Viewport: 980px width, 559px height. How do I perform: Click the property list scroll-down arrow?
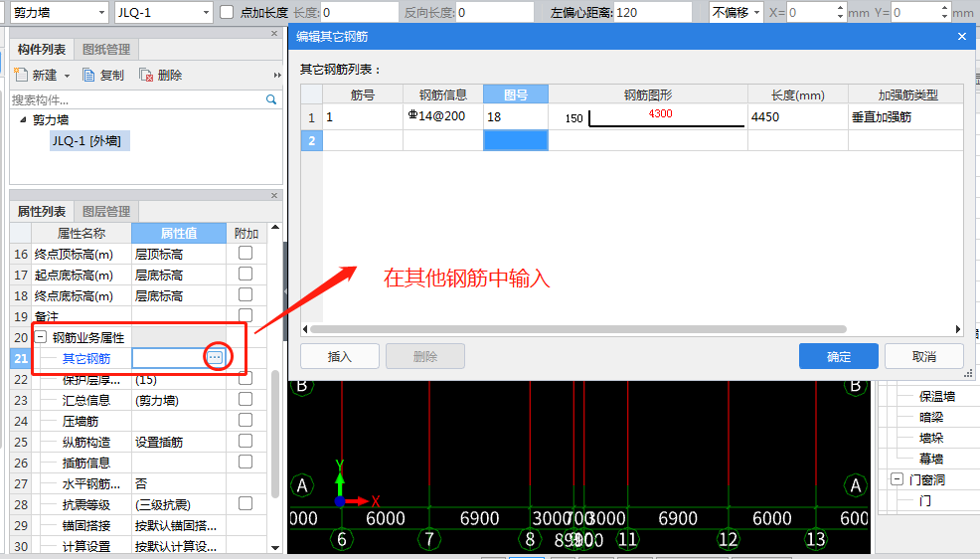coord(275,548)
